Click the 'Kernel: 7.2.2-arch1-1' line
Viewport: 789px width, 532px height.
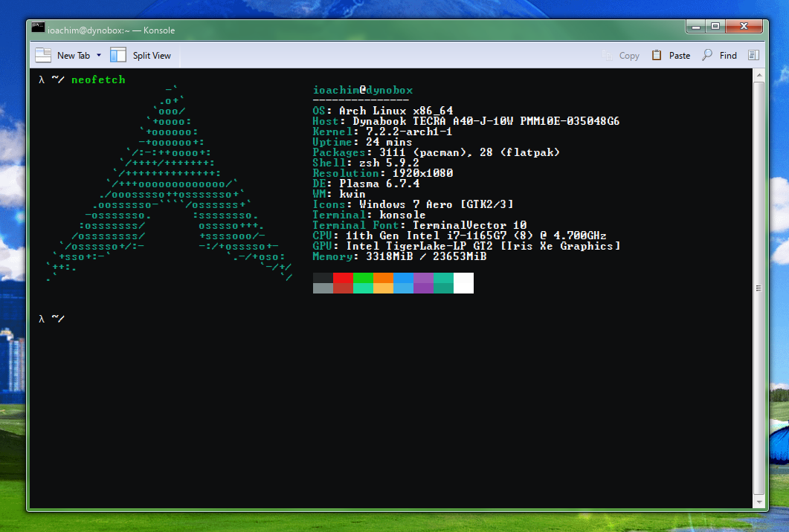[x=382, y=132]
